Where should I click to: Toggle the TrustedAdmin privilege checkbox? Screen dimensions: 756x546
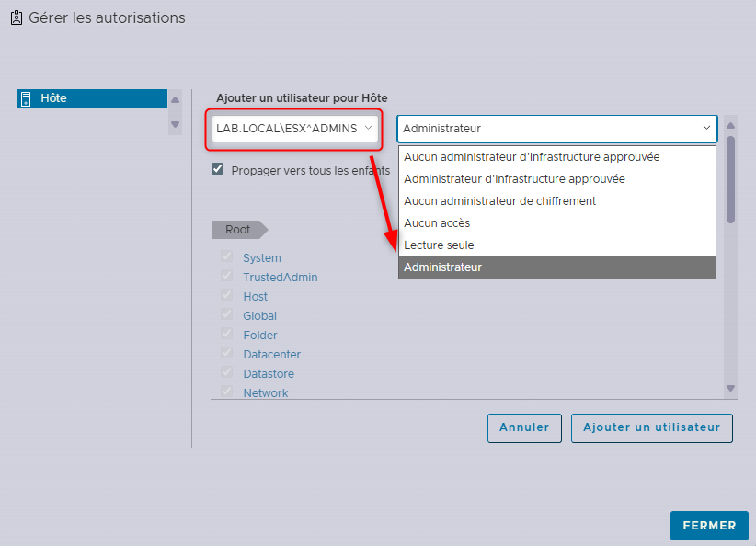pos(226,277)
